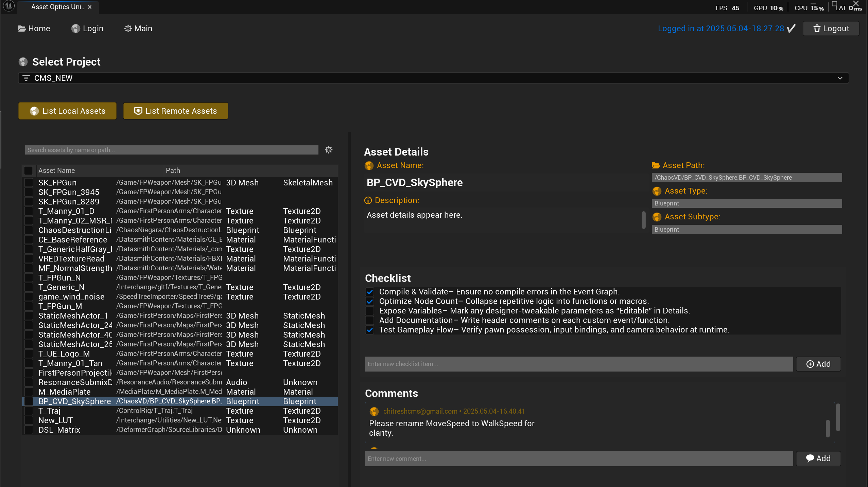Toggle the select-all assets header checkbox

tap(29, 170)
